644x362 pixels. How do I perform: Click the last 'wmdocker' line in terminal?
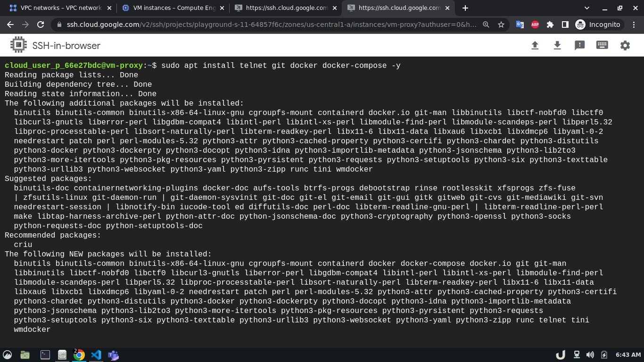(32, 329)
